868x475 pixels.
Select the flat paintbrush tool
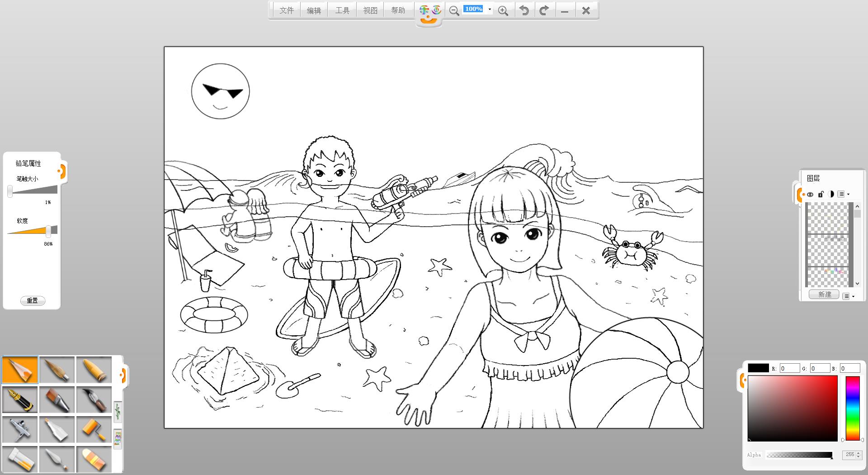(x=57, y=399)
